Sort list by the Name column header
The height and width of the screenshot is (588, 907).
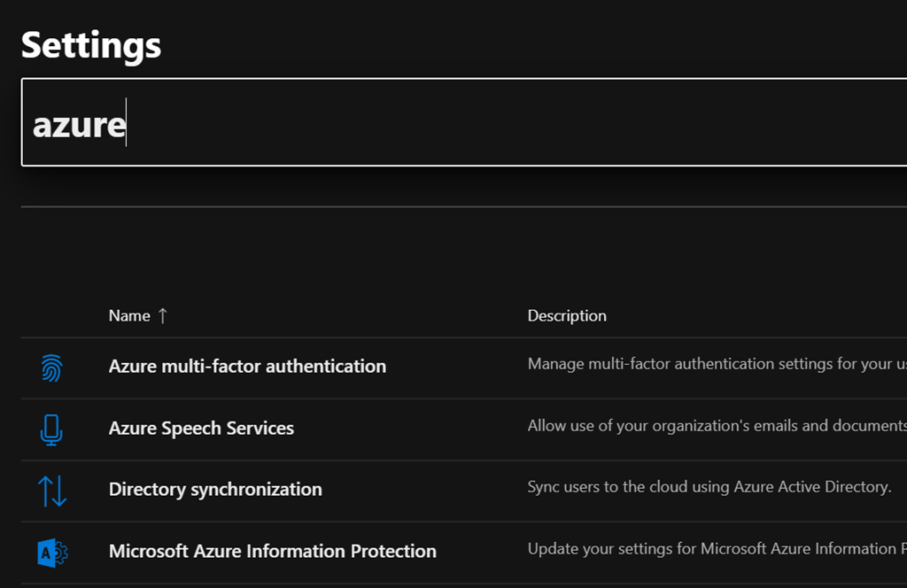pos(129,316)
